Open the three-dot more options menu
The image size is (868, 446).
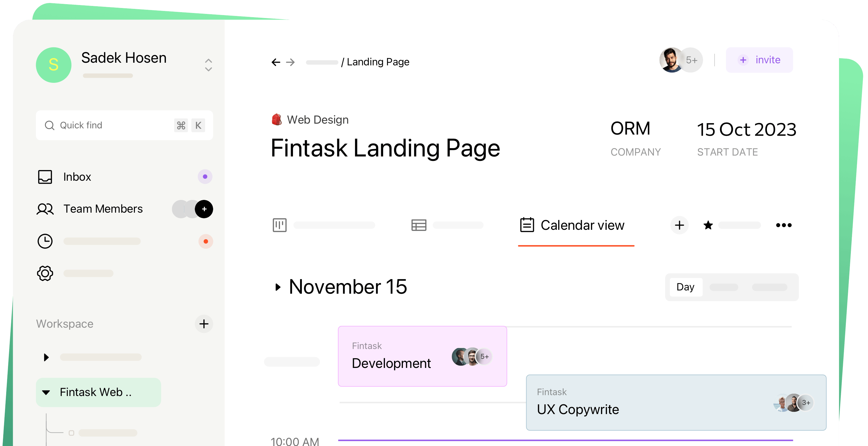tap(783, 225)
